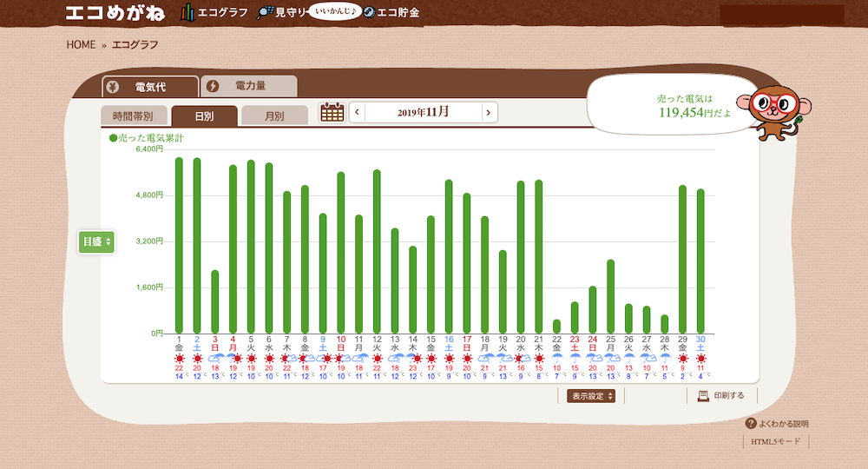The height and width of the screenshot is (469, 868).
Task: Click the lightning icon on 電力量 tab
Action: click(213, 86)
